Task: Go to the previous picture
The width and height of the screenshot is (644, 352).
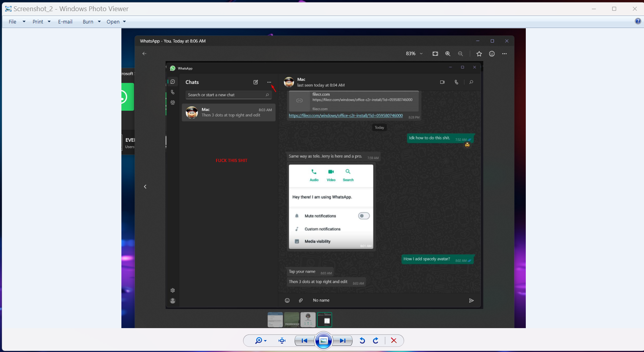Action: pyautogui.click(x=304, y=340)
